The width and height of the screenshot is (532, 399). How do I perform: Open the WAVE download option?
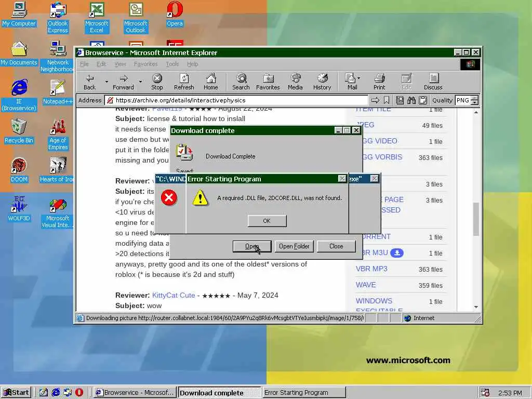(x=366, y=285)
